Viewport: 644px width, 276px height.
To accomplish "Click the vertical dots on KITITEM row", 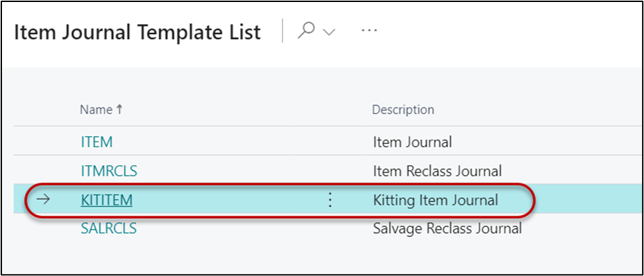I will pos(330,200).
